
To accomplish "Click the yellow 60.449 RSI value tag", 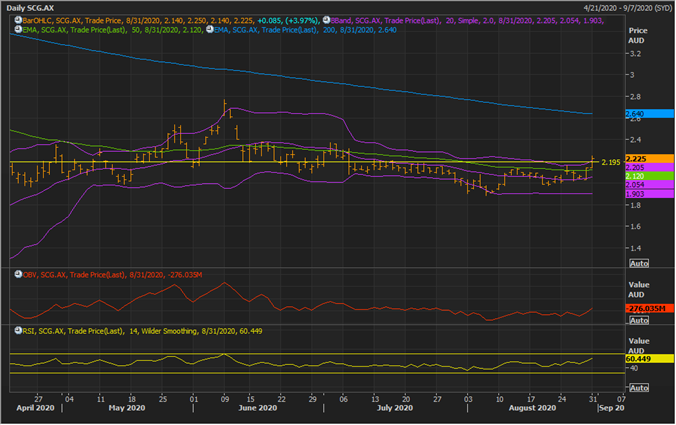I will (x=649, y=359).
